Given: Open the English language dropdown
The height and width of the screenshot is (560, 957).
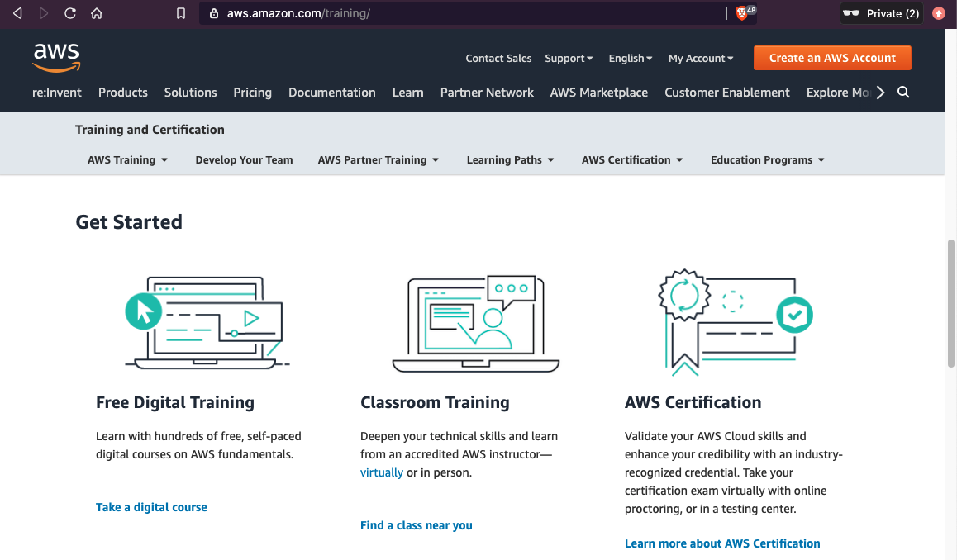Looking at the screenshot, I should [x=631, y=59].
